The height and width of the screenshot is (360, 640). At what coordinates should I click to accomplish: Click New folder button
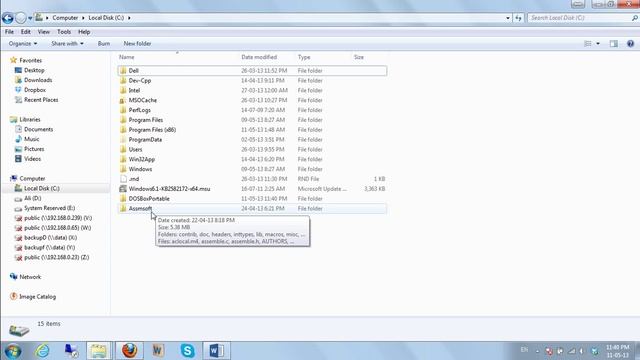(137, 44)
